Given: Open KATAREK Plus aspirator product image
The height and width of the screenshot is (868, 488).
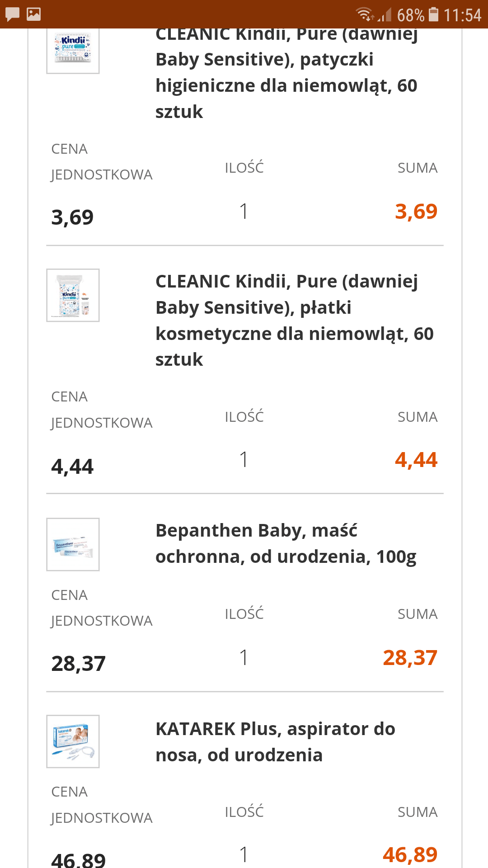Looking at the screenshot, I should pos(73,741).
